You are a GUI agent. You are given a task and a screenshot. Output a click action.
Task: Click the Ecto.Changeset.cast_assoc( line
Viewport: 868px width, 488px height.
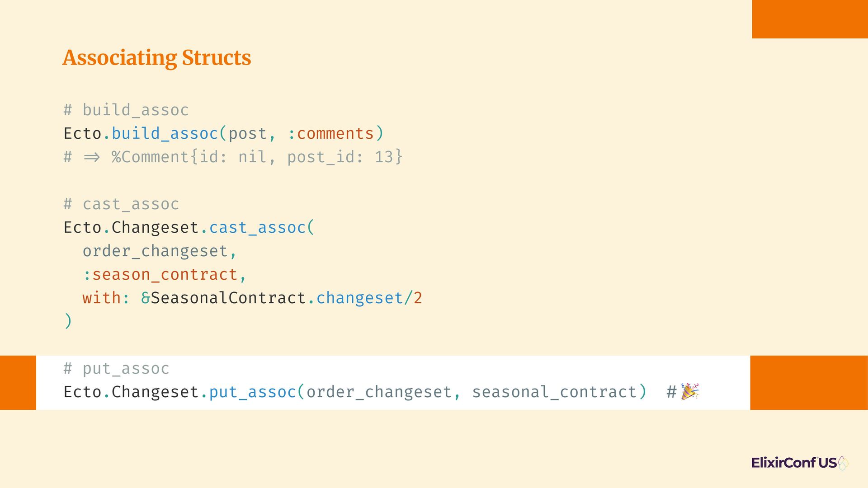[189, 227]
